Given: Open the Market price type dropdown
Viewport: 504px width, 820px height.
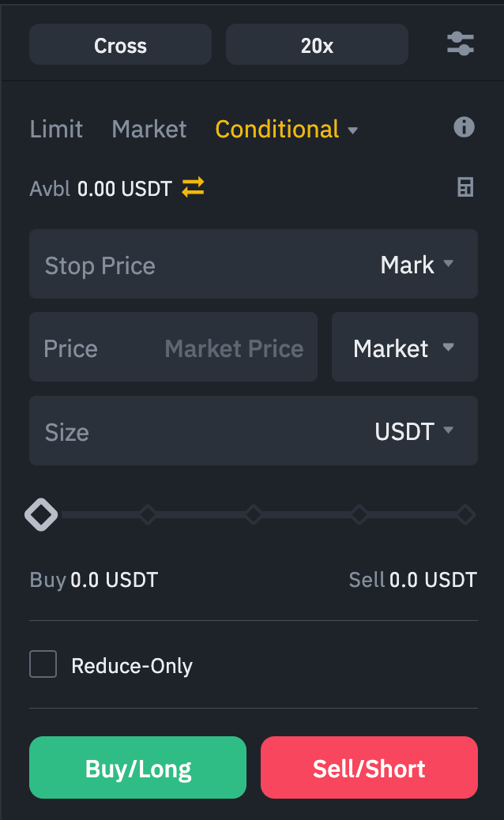Looking at the screenshot, I should (x=404, y=348).
